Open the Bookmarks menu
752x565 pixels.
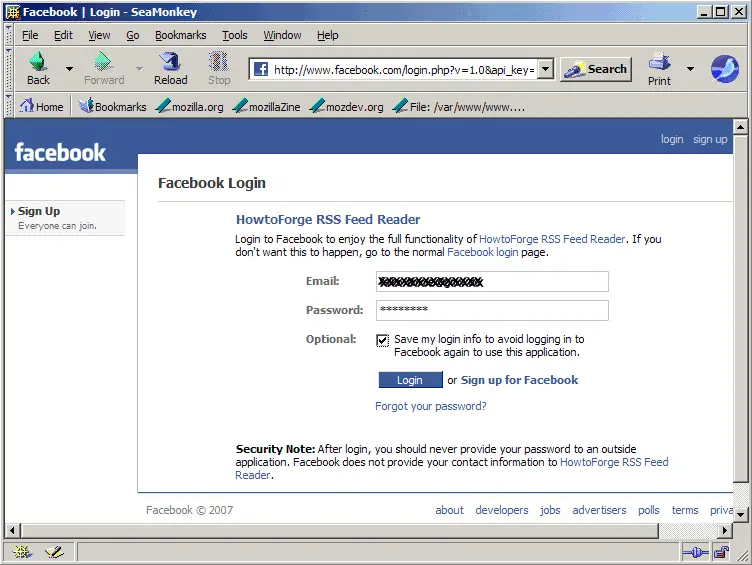click(x=180, y=35)
